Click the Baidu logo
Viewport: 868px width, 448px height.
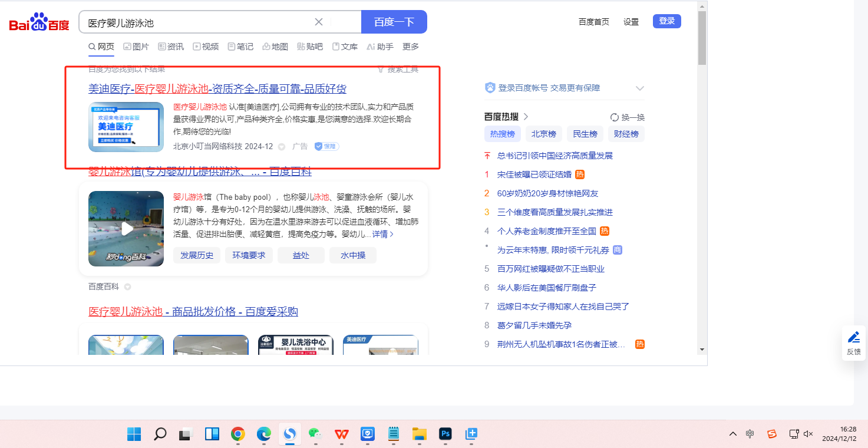pos(39,22)
